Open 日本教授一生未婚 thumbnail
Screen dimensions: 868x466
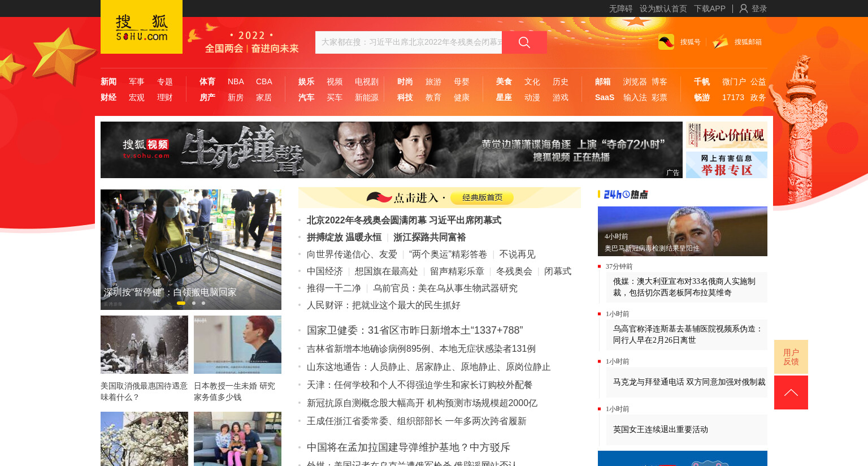(x=237, y=344)
